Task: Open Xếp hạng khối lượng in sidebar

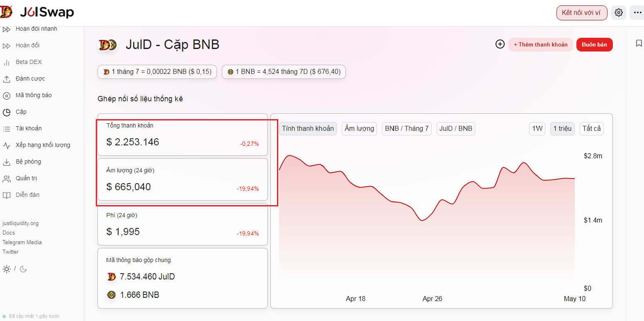Action: pos(43,145)
